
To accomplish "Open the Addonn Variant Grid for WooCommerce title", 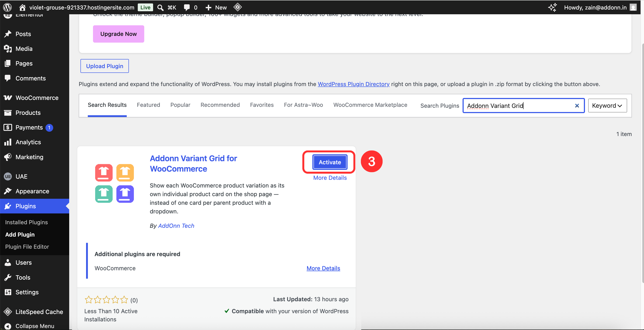I will 193,163.
